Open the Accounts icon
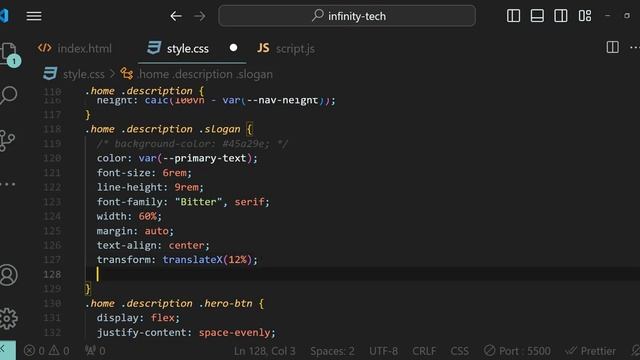Viewport: 640px width, 360px height. [x=9, y=275]
